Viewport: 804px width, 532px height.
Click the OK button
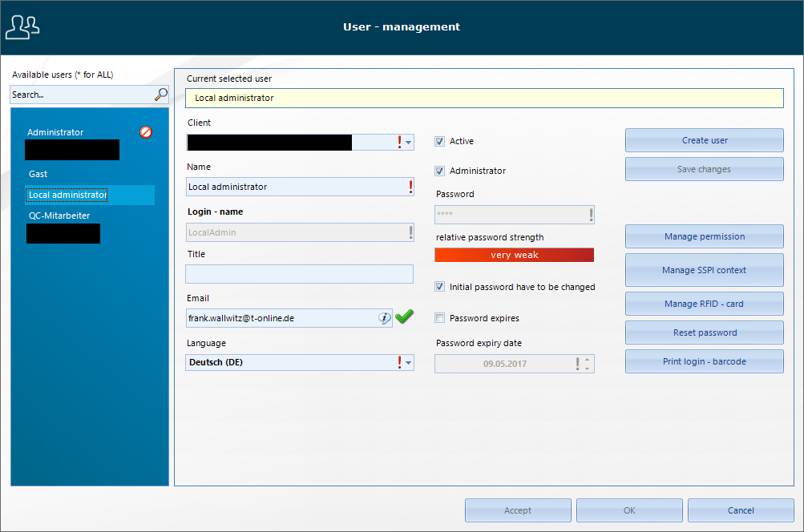point(629,510)
